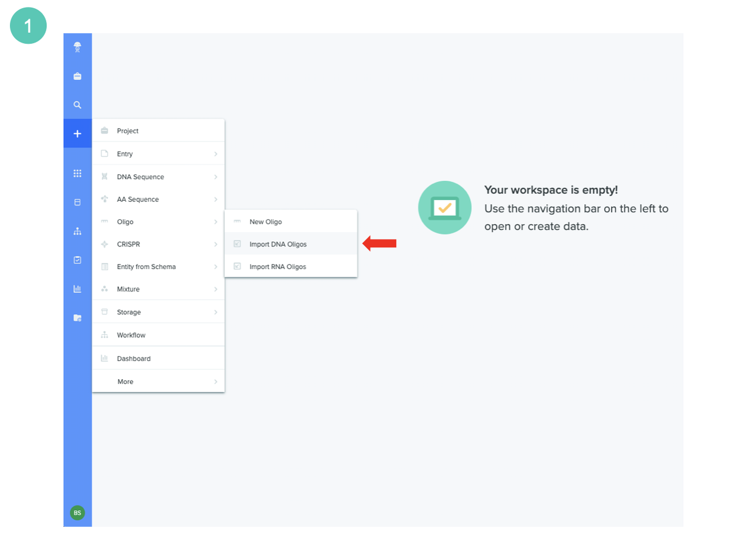Click the icon beside CRISPR

(x=105, y=244)
